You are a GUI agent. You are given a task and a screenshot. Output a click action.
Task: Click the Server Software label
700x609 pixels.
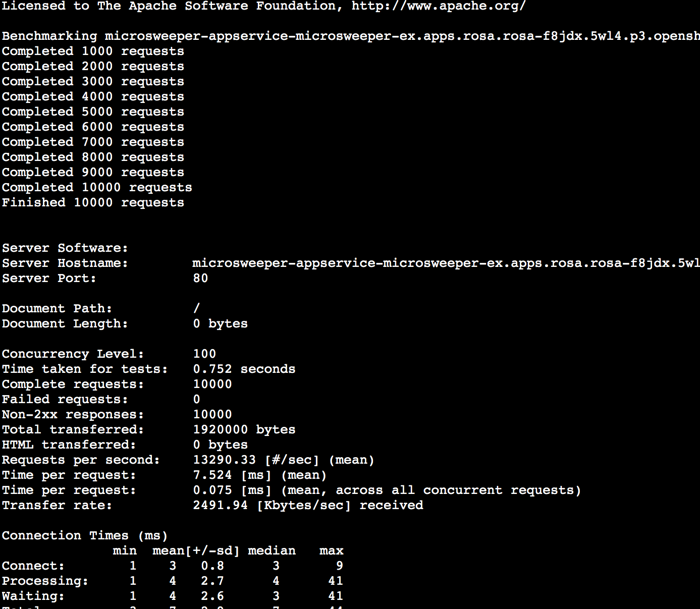tap(65, 248)
